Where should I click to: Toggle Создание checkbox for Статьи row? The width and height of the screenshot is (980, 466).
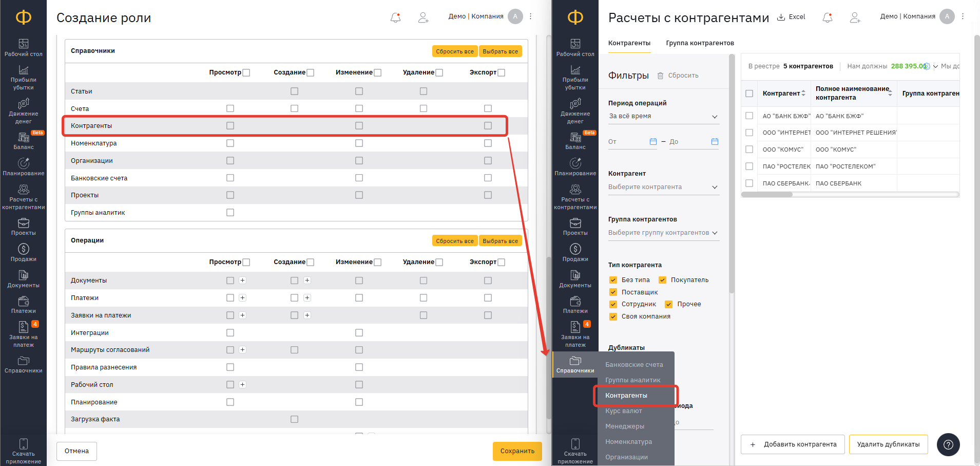coord(294,91)
